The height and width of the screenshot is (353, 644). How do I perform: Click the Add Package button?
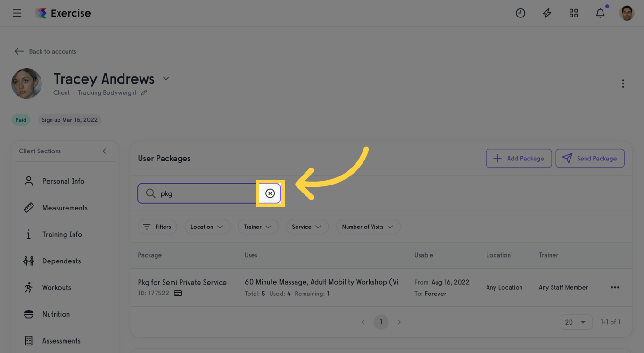[x=519, y=159]
